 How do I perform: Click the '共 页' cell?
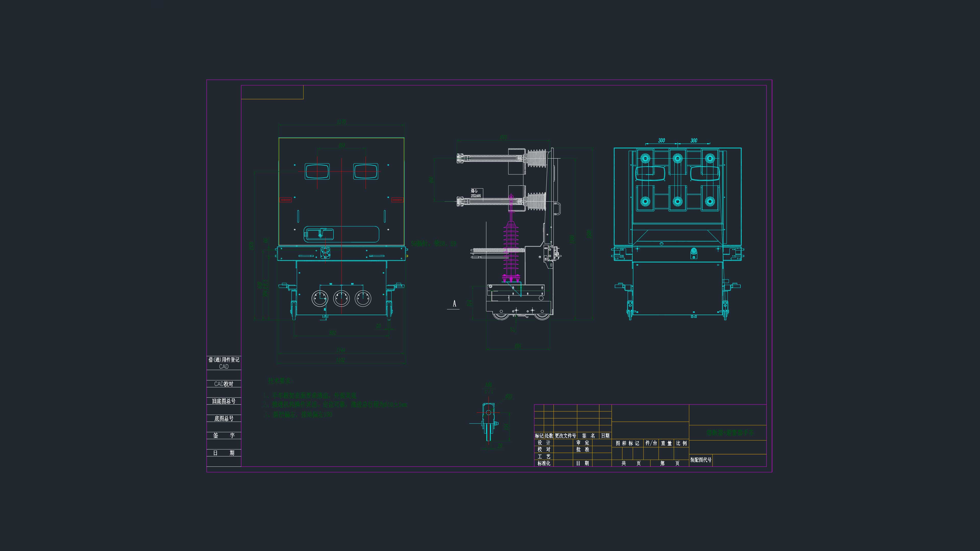[x=631, y=463]
